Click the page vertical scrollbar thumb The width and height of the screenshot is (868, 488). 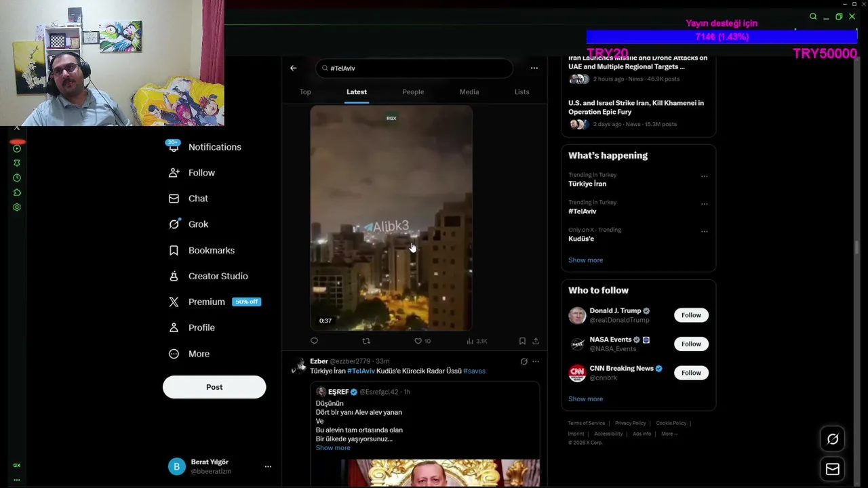point(857,247)
